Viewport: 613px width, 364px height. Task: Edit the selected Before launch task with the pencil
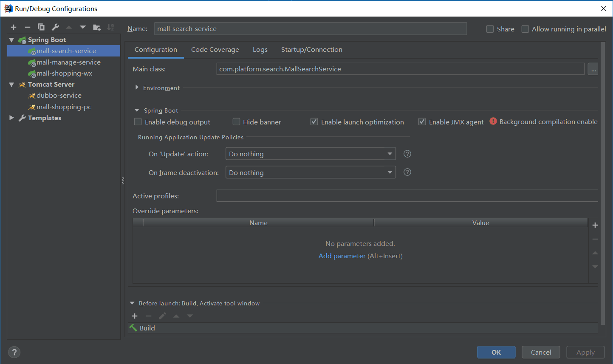click(162, 316)
